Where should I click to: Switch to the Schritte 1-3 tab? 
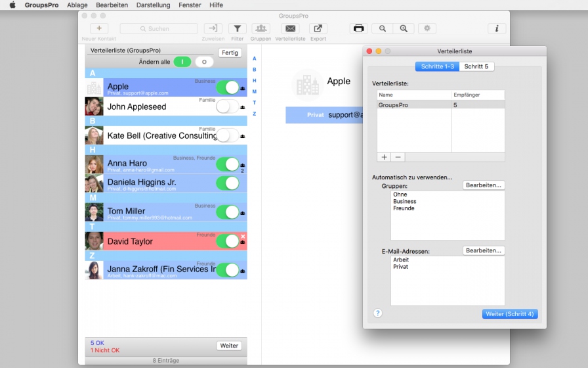click(x=437, y=66)
